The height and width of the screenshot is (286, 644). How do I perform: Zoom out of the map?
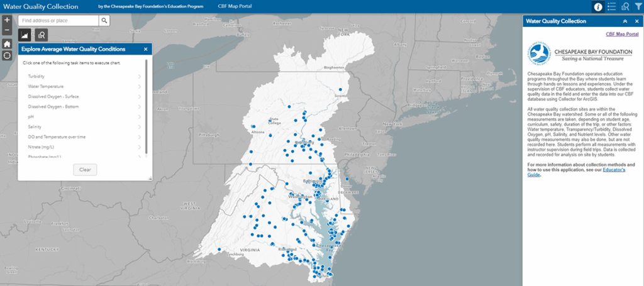pyautogui.click(x=7, y=30)
